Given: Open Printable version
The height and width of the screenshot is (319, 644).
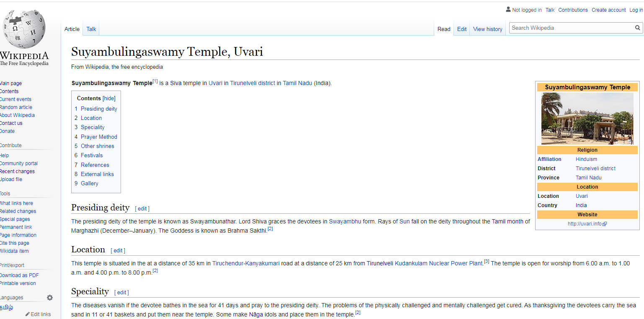Looking at the screenshot, I should pyautogui.click(x=18, y=283).
